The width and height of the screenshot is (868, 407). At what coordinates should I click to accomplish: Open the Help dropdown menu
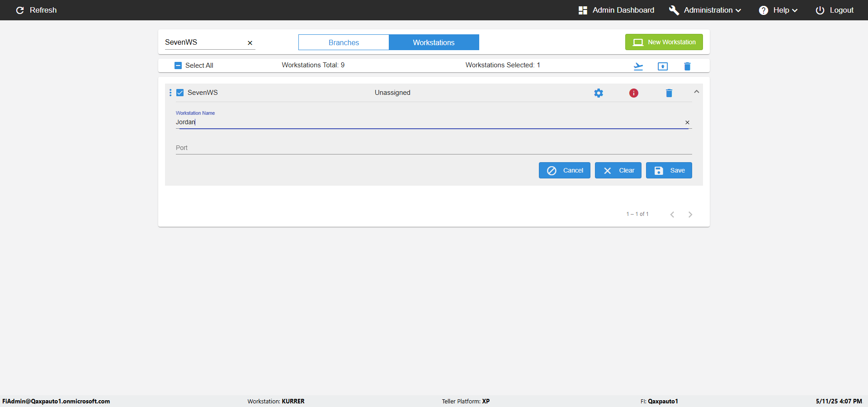(x=778, y=10)
